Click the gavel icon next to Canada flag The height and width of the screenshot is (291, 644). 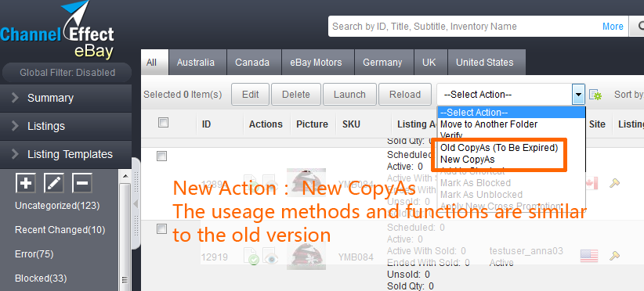coord(614,183)
